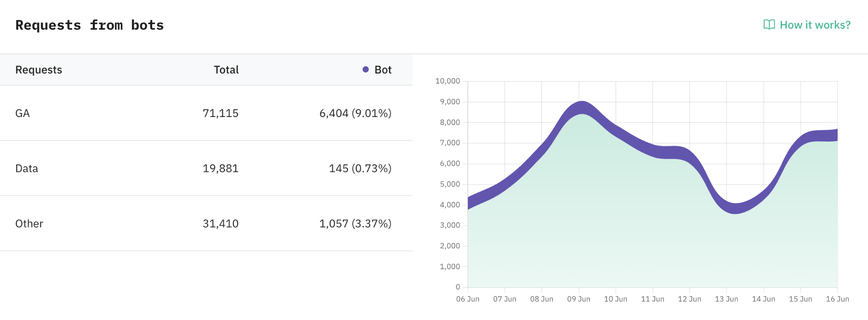The width and height of the screenshot is (868, 320).
Task: Click the 'Requests' column header
Action: click(x=39, y=70)
